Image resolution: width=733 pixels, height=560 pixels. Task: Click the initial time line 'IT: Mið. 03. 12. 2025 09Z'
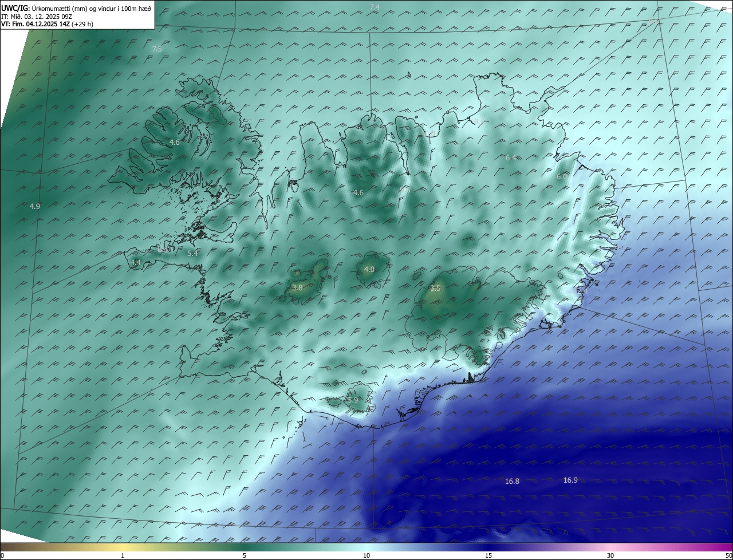pyautogui.click(x=37, y=16)
